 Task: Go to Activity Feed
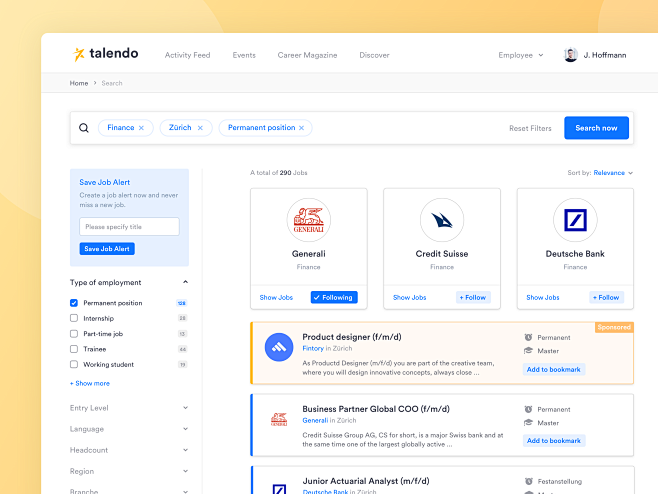tap(187, 55)
